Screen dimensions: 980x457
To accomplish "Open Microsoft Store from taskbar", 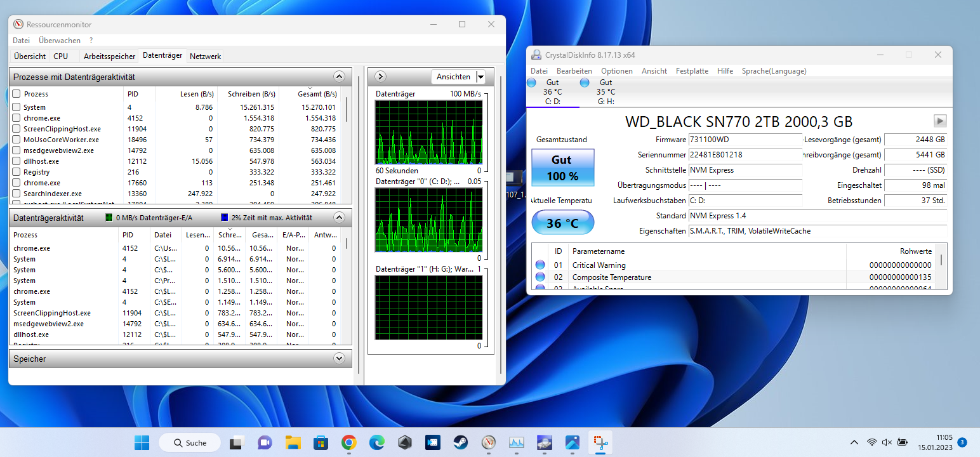I will point(321,442).
